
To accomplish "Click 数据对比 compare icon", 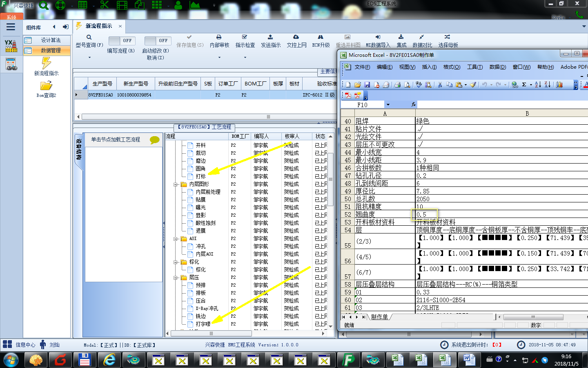I will pos(422,37).
